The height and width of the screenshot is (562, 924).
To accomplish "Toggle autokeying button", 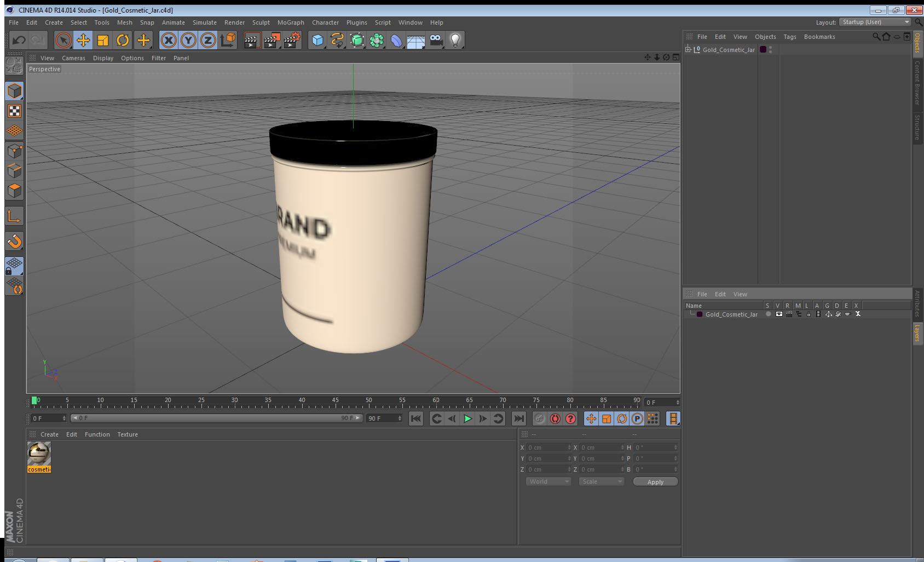I will pos(555,419).
